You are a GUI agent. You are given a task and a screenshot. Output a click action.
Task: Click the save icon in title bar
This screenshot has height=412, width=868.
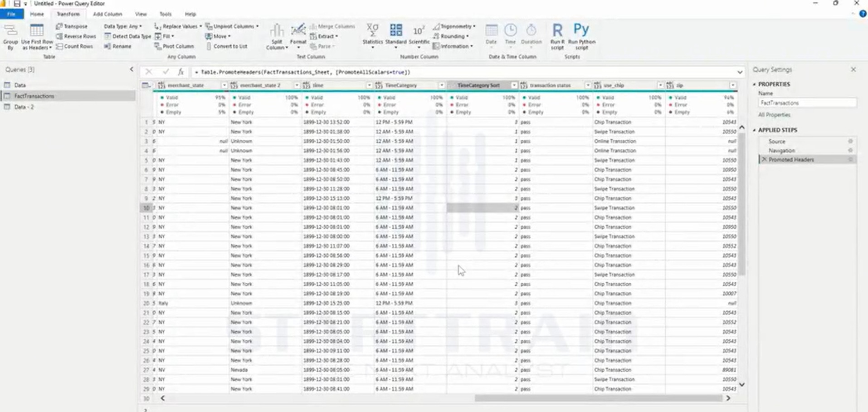point(17,4)
